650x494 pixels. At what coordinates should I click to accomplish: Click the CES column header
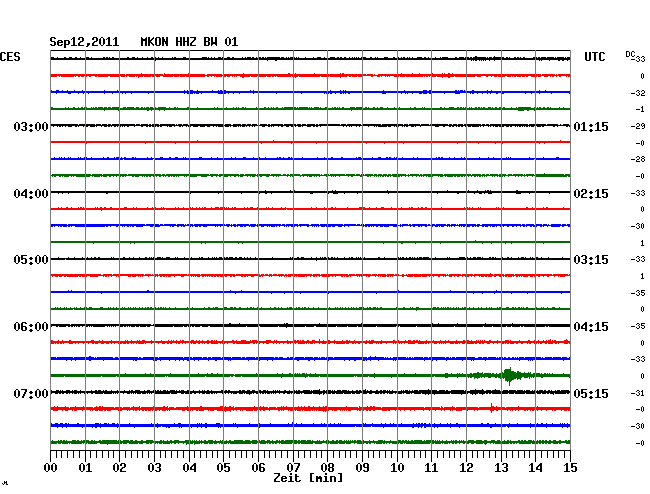coord(10,57)
